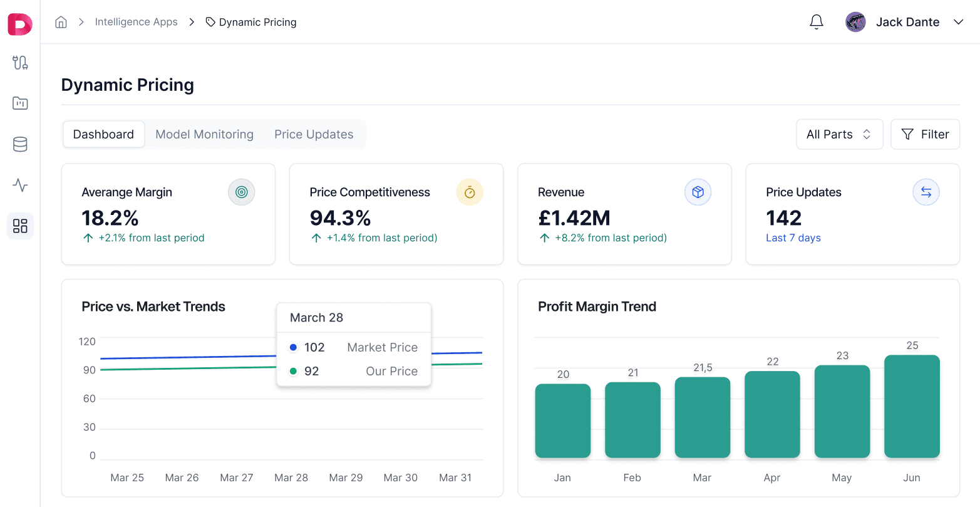Switch to the Price Updates tab
This screenshot has height=507, width=980.
[314, 134]
